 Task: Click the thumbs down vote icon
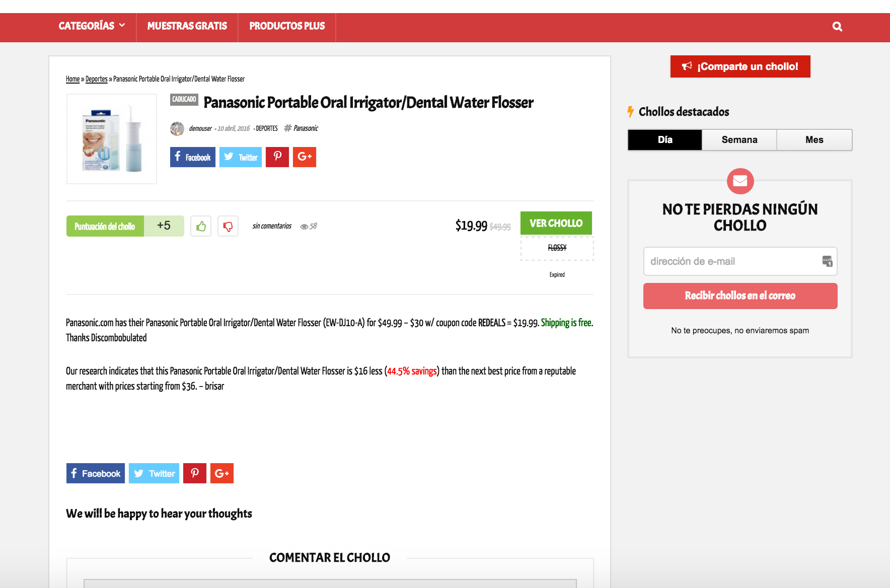click(x=228, y=226)
